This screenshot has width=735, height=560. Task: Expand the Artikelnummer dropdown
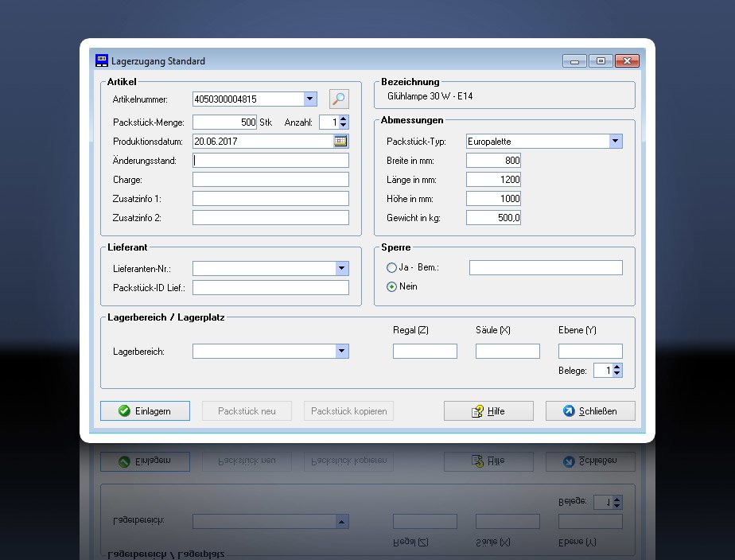click(x=309, y=99)
